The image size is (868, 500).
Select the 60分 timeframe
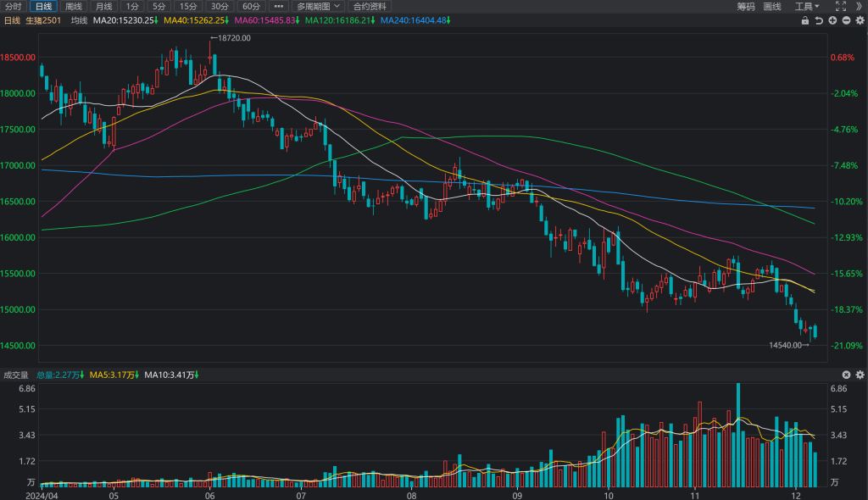coord(251,6)
